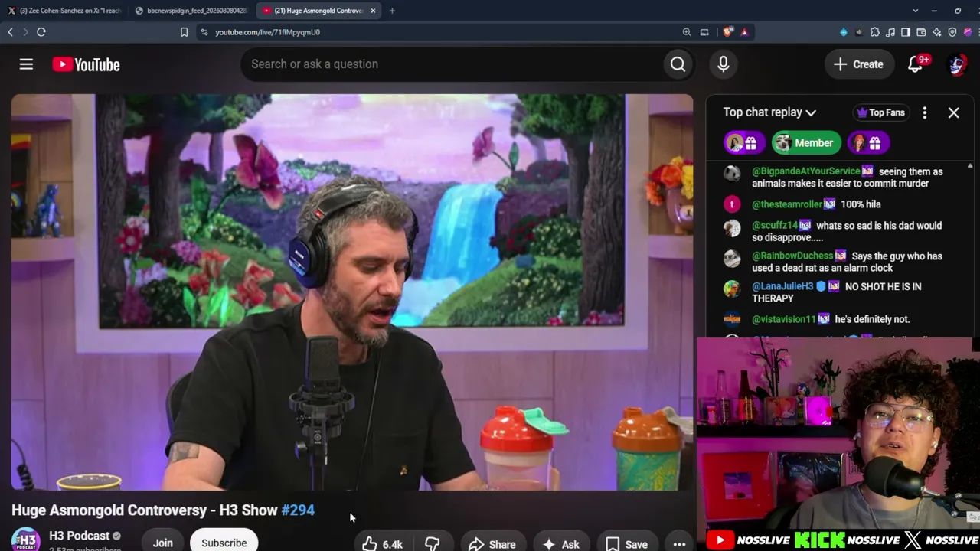Go to YouTube home via logo

click(86, 64)
